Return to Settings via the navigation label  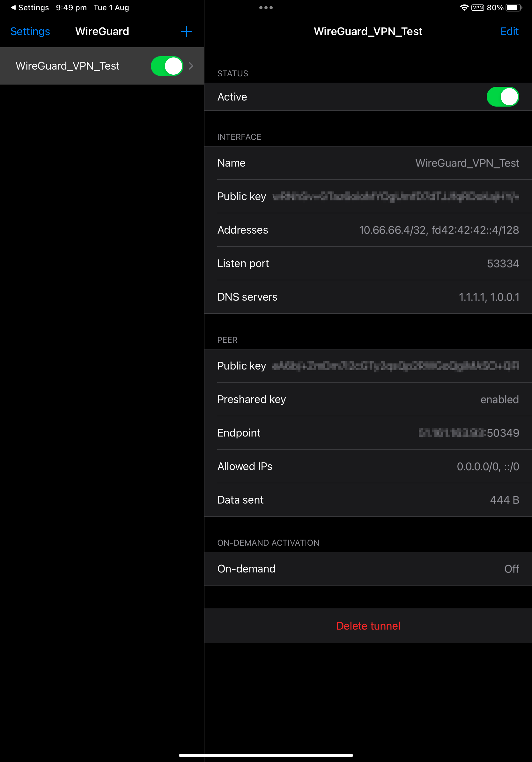point(30,32)
